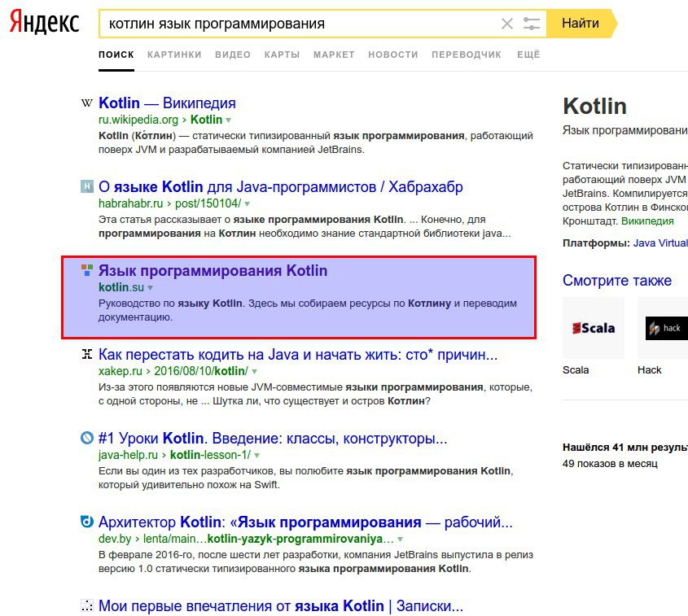Image resolution: width=688 pixels, height=616 pixels.
Task: Click the java-help.ru green URL
Action: pyautogui.click(x=128, y=455)
